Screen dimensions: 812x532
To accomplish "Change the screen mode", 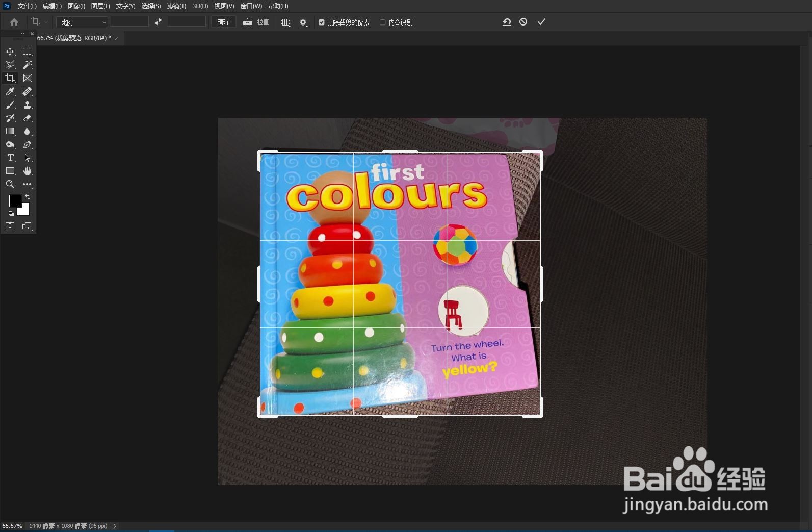I will 27,225.
